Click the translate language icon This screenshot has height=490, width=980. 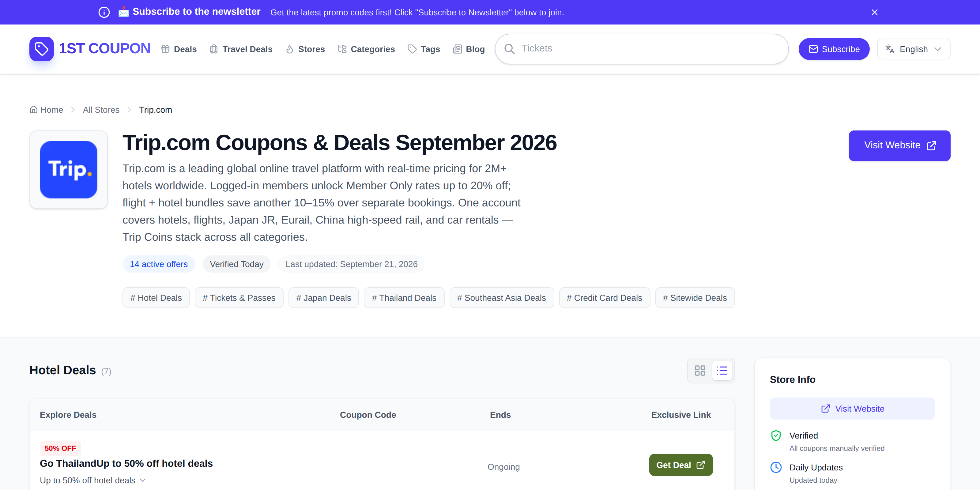890,49
